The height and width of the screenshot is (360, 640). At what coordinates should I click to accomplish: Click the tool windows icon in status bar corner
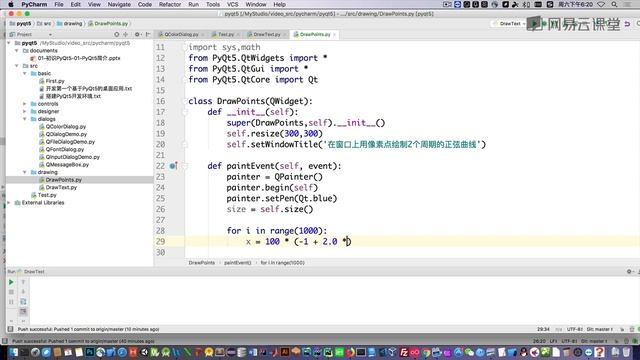coord(10,329)
